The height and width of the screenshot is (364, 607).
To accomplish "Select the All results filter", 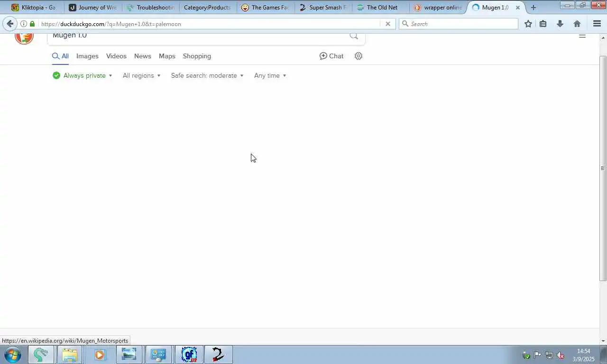I will pyautogui.click(x=61, y=56).
